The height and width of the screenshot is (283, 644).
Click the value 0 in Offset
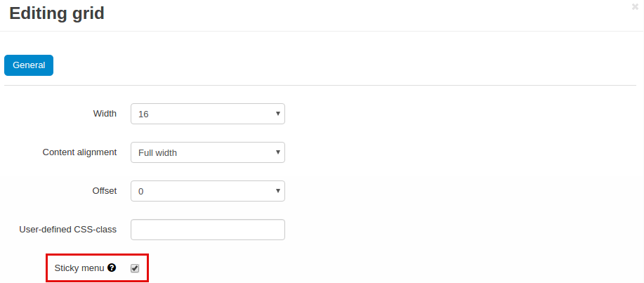(x=141, y=192)
